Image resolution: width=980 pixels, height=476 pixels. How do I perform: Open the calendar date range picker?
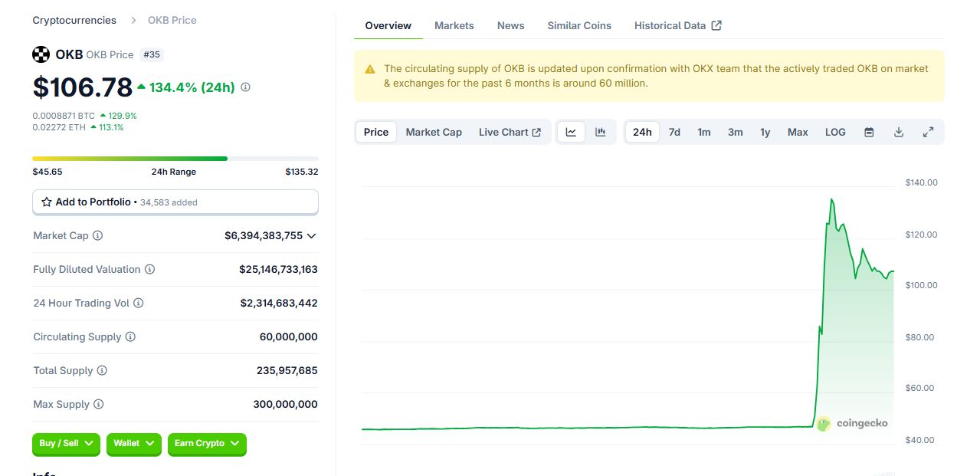click(869, 132)
